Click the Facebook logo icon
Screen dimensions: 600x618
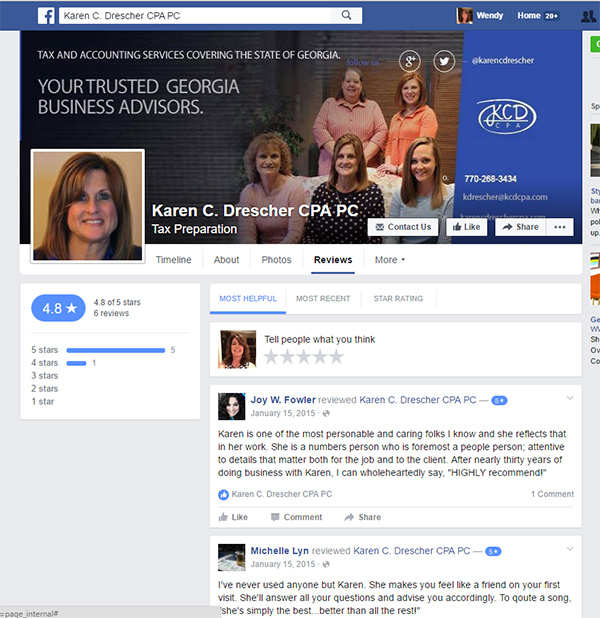[46, 16]
